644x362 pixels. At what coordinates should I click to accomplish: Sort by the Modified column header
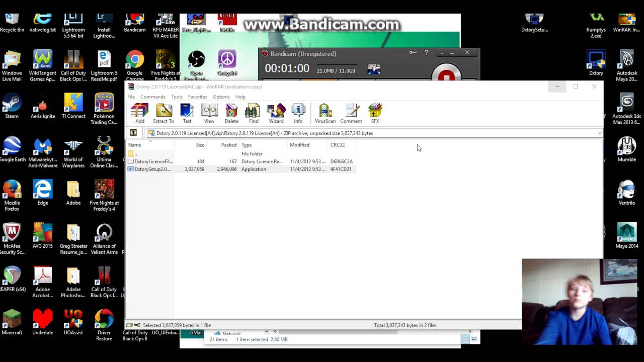pos(307,145)
